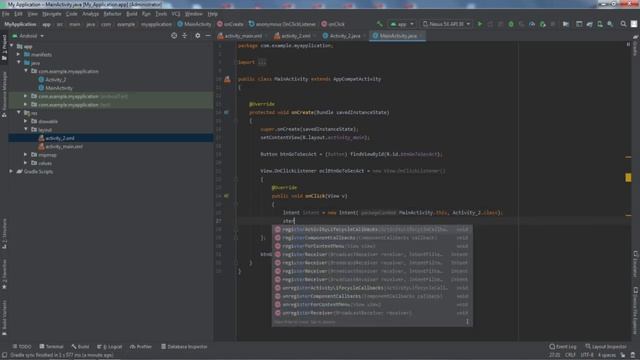Image resolution: width=640 pixels, height=360 pixels.
Task: Expand the manifests folder
Action: [18, 54]
